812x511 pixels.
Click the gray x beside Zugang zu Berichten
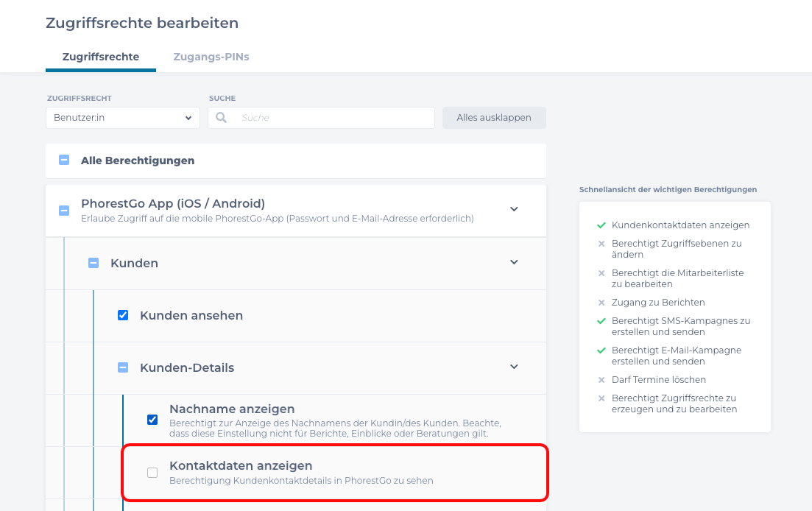point(601,302)
